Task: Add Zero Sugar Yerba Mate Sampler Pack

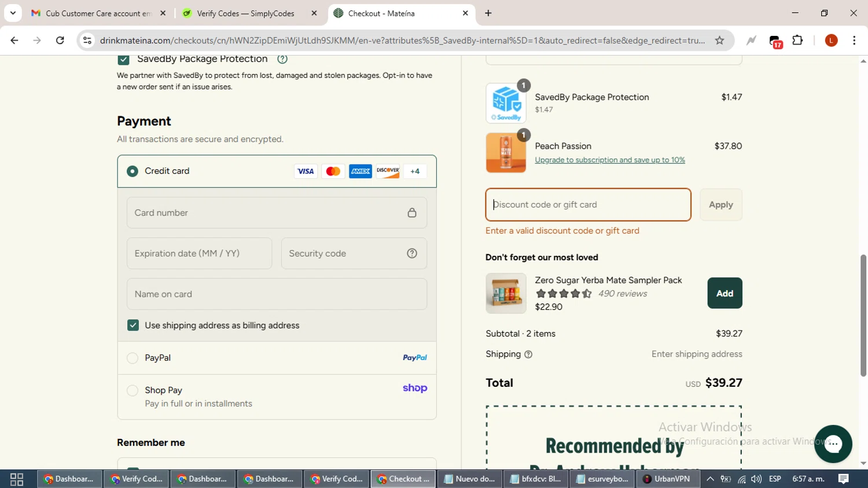Action: [724, 293]
